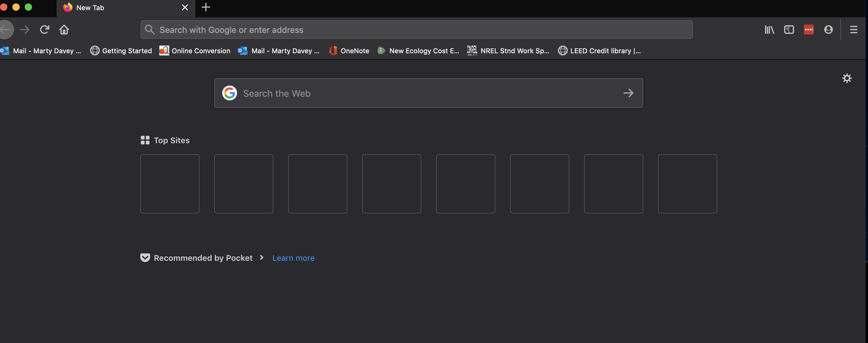Open the LEED Credit library bookmark
This screenshot has height=343, width=868.
click(x=600, y=51)
